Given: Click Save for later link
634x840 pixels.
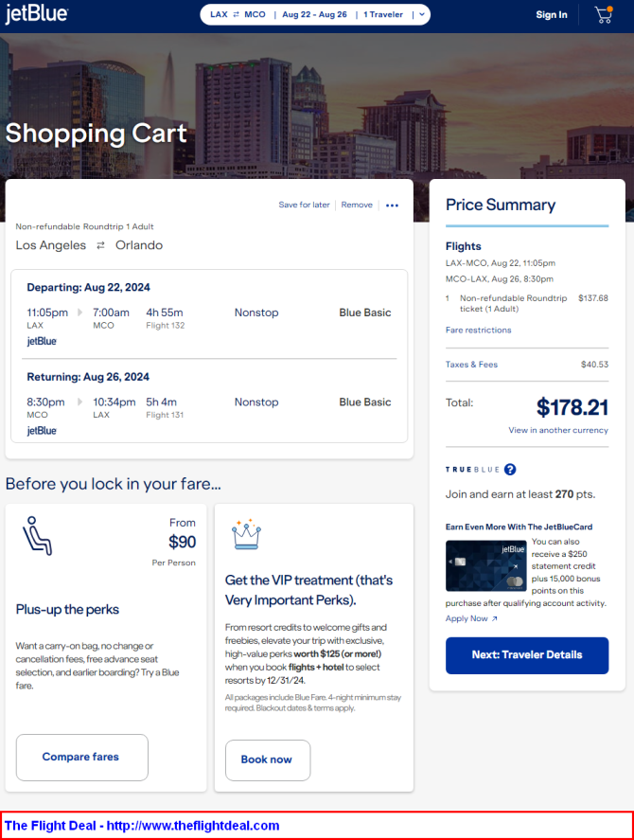Looking at the screenshot, I should click(304, 205).
